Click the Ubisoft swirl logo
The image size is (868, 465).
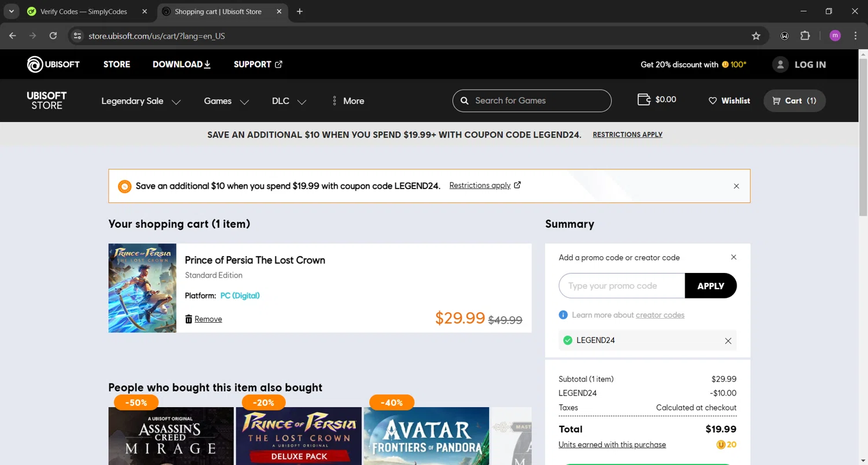[x=35, y=64]
